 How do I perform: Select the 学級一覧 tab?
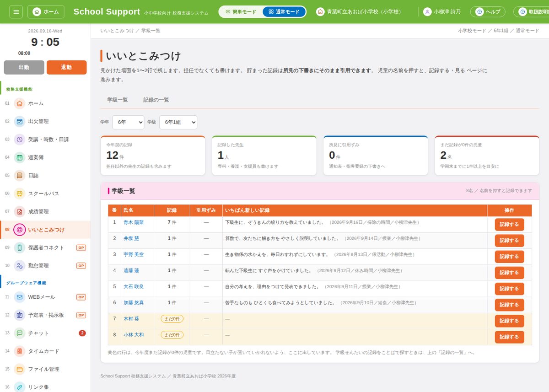118,100
